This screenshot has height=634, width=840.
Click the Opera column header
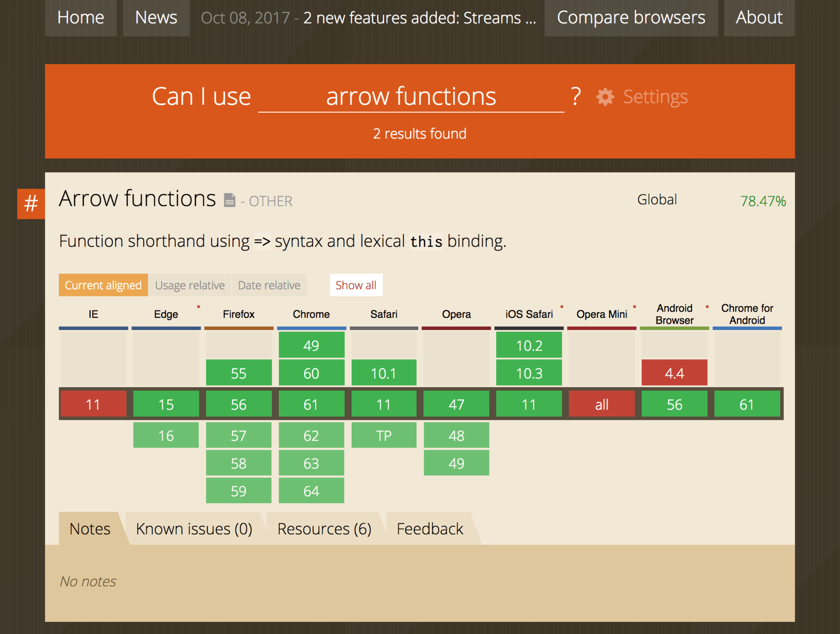click(x=456, y=314)
